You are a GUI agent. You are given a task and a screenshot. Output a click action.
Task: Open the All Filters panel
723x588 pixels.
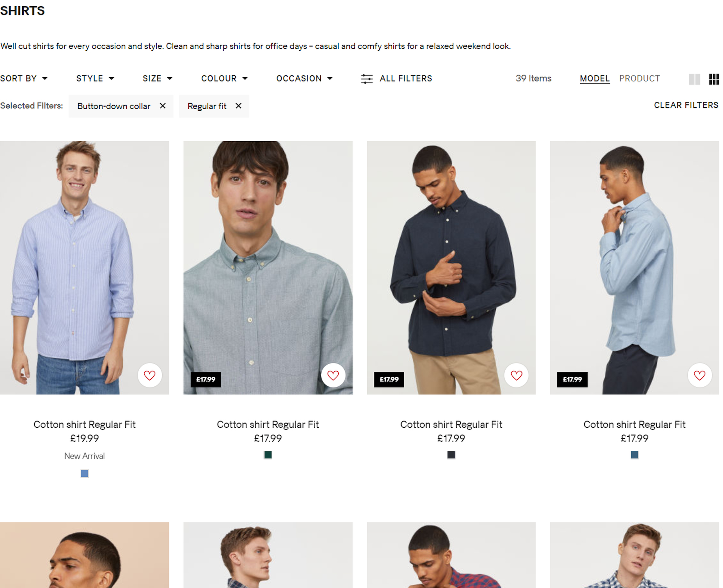pyautogui.click(x=396, y=78)
